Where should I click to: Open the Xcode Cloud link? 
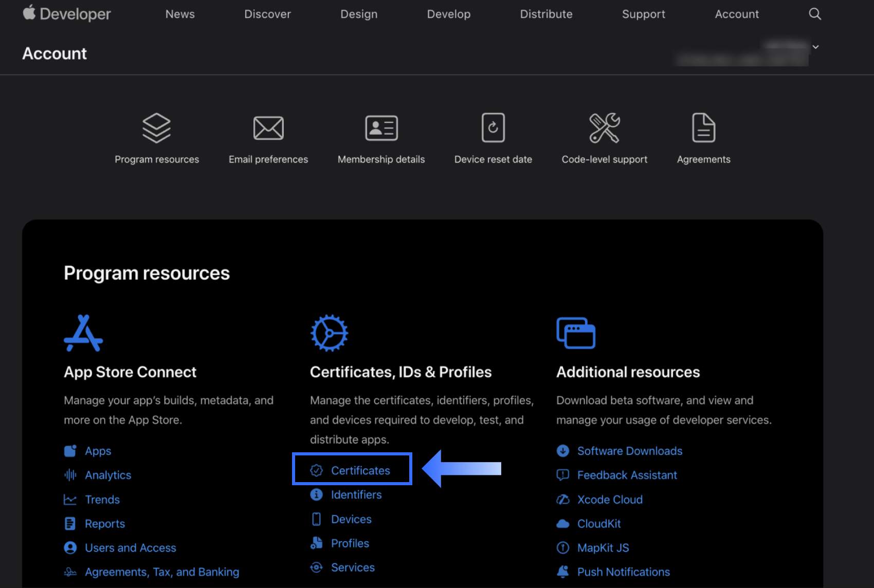pyautogui.click(x=610, y=500)
